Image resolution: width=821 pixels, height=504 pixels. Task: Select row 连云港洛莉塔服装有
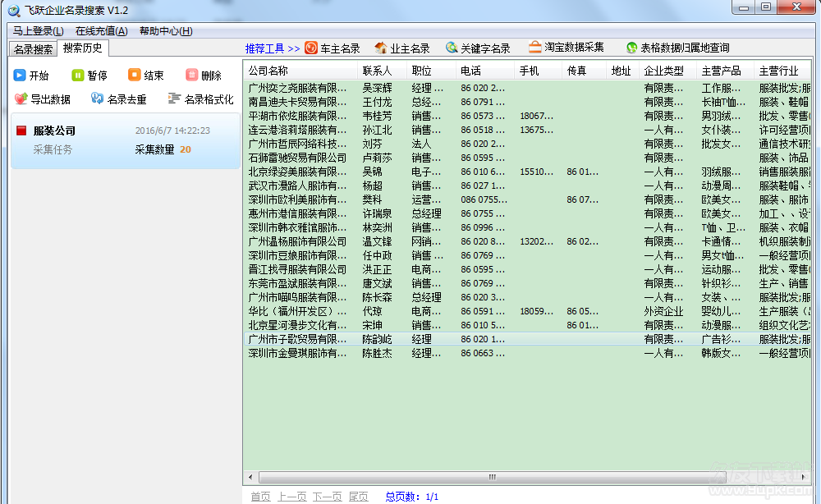[x=527, y=130]
